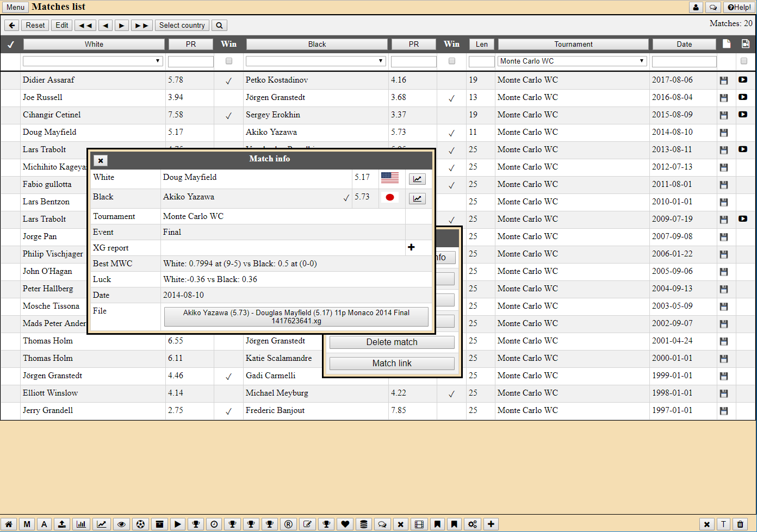Click the save icon in the 2014-08-10 row

pyautogui.click(x=724, y=133)
